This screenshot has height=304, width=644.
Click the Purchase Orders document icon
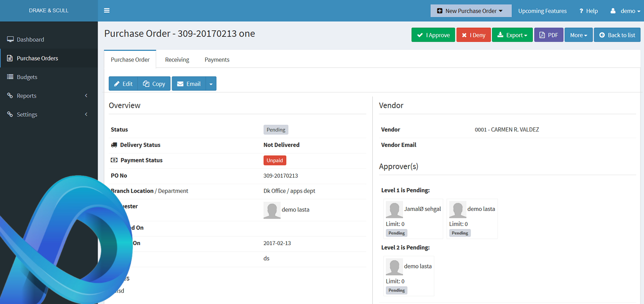tap(10, 58)
